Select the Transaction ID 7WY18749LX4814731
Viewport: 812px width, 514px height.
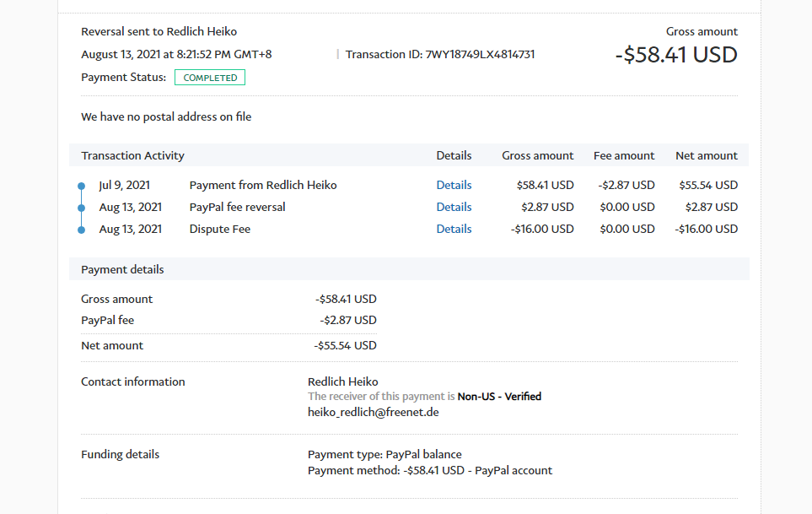click(x=481, y=55)
